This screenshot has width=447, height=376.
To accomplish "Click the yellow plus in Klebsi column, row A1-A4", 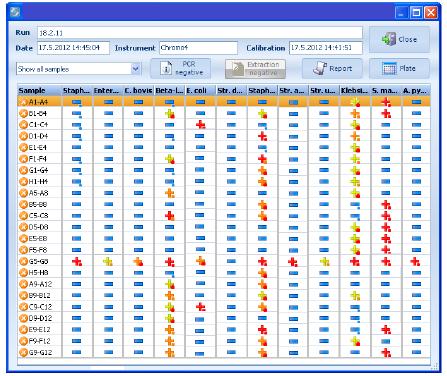I will 355,102.
